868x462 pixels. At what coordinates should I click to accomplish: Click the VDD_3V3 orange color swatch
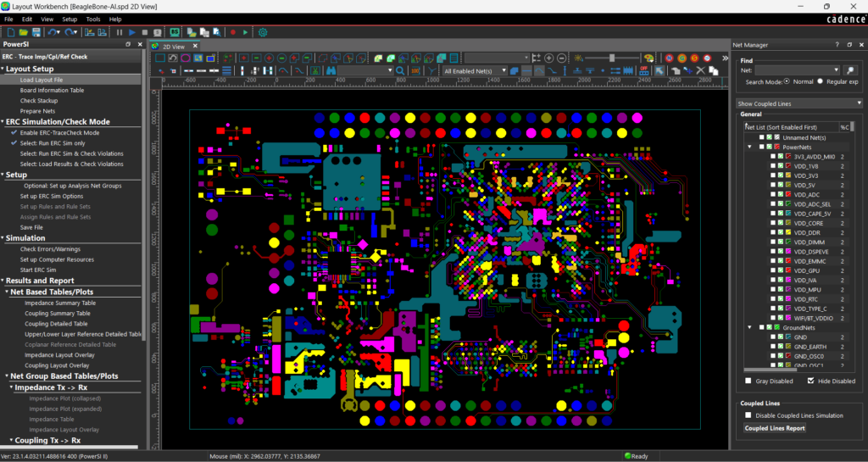[788, 176]
